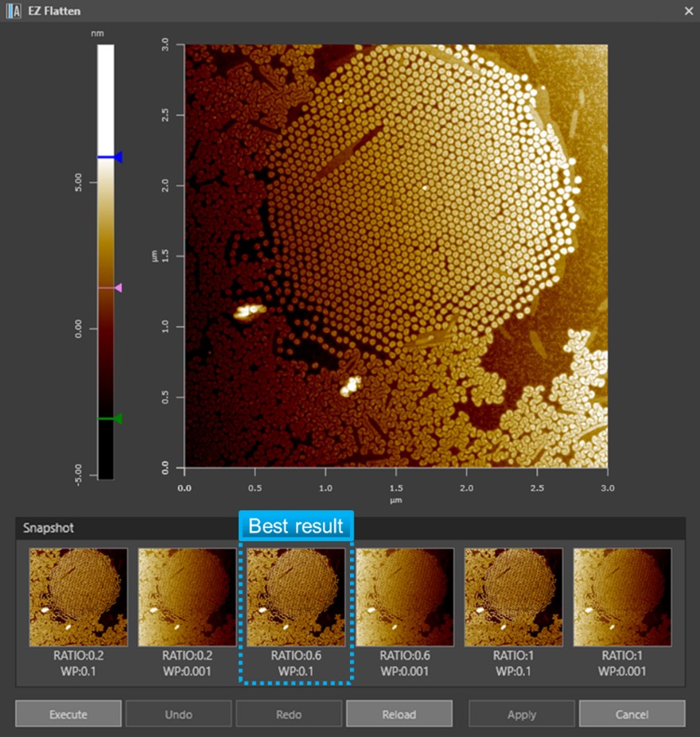Select the green lower marker on color scale
Image resolution: width=700 pixels, height=737 pixels.
pyautogui.click(x=117, y=419)
